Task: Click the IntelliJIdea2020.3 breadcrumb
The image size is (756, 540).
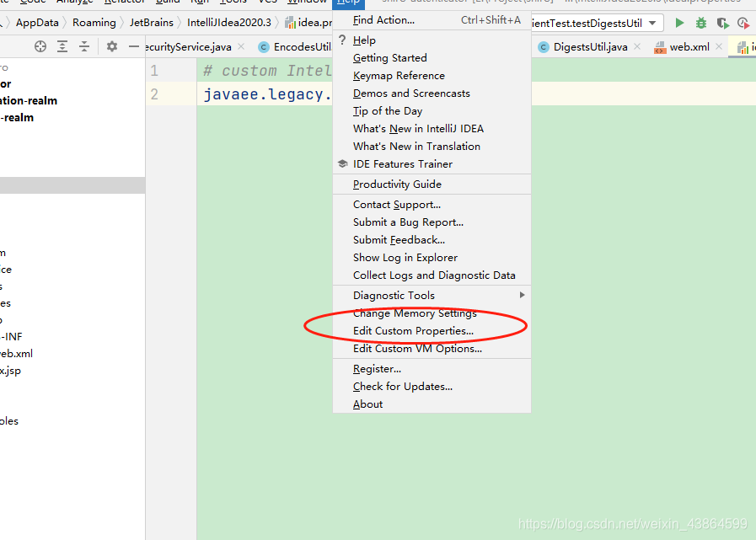Action: [229, 23]
